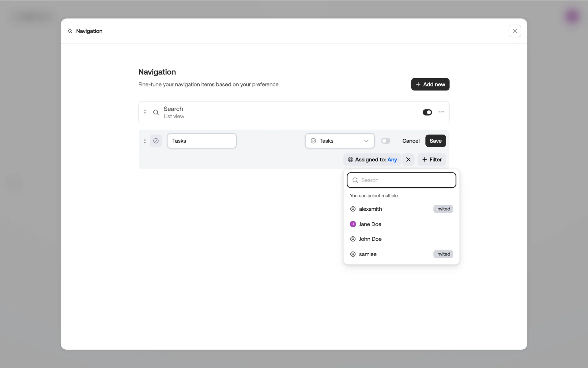
Task: Select samlee from the assignee list
Action: [368, 254]
